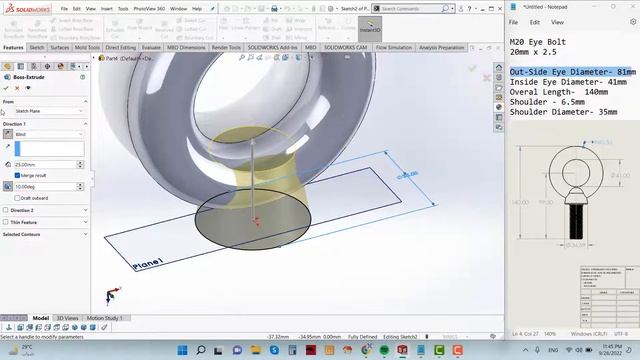Open the Notepad settings gear

pyautogui.click(x=633, y=22)
